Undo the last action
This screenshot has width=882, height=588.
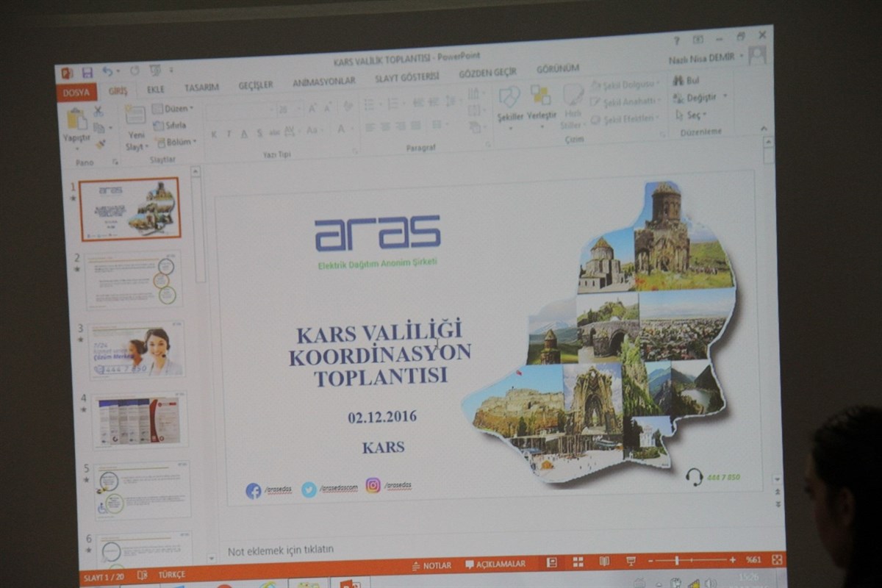(x=107, y=71)
